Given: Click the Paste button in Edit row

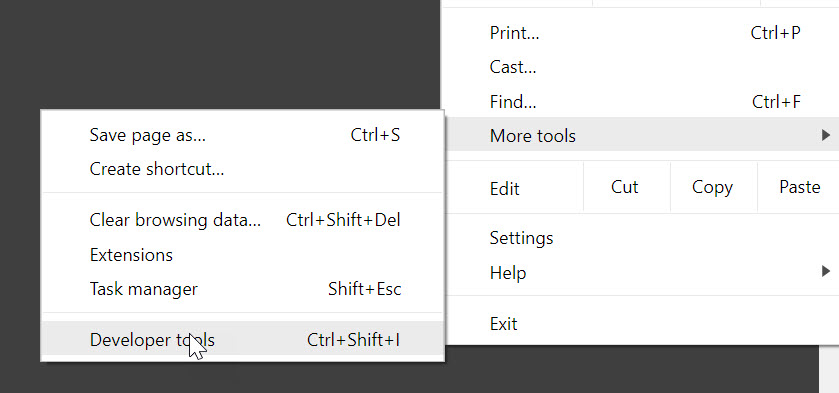Looking at the screenshot, I should (x=799, y=187).
